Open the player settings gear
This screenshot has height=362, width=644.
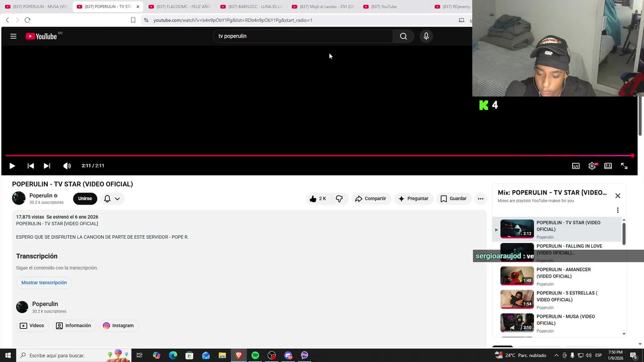click(x=592, y=166)
